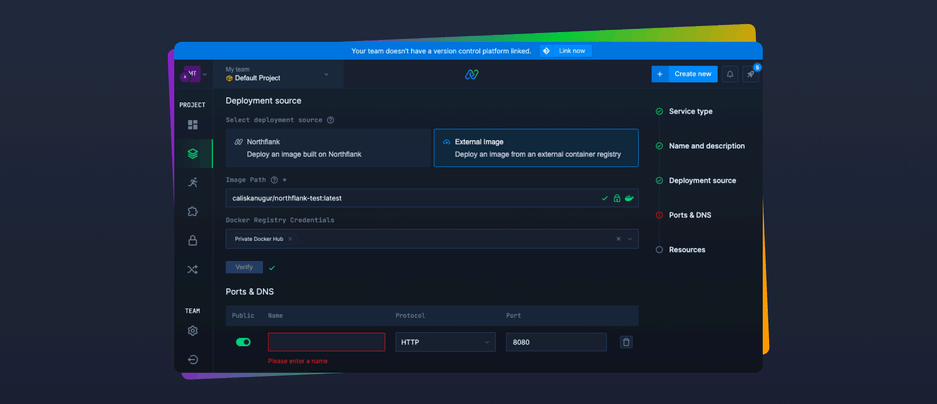This screenshot has height=404, width=937.
Task: Open the notifications bell icon
Action: pos(730,74)
